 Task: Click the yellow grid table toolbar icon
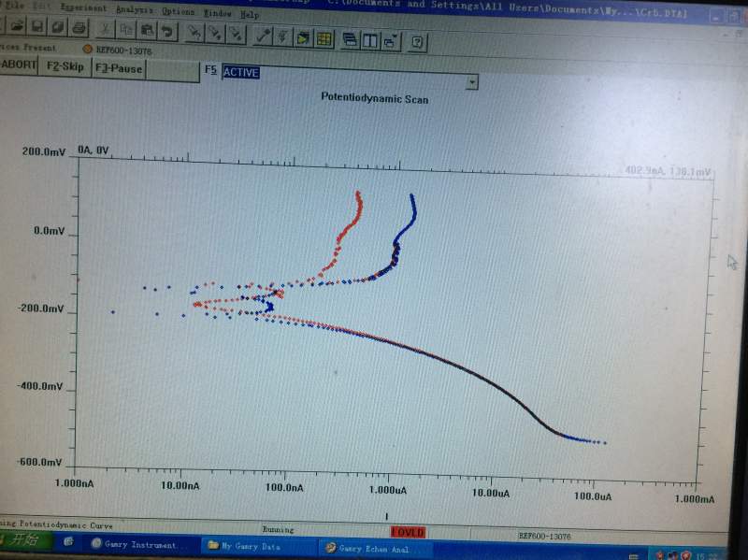pos(324,39)
